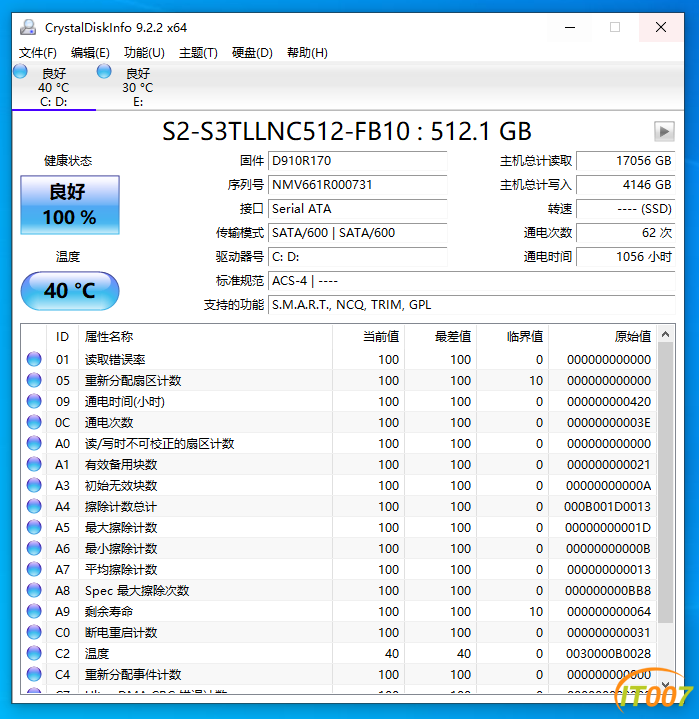699x719 pixels.
Task: Click the serial number field NMV661R000731
Action: click(x=357, y=185)
